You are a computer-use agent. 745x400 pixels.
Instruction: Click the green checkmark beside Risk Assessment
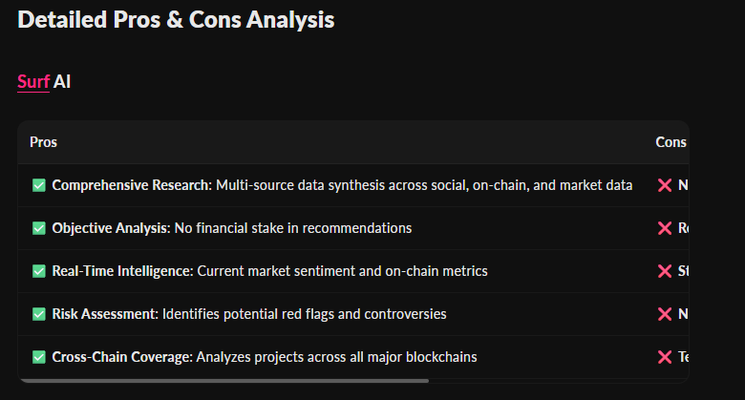[39, 314]
